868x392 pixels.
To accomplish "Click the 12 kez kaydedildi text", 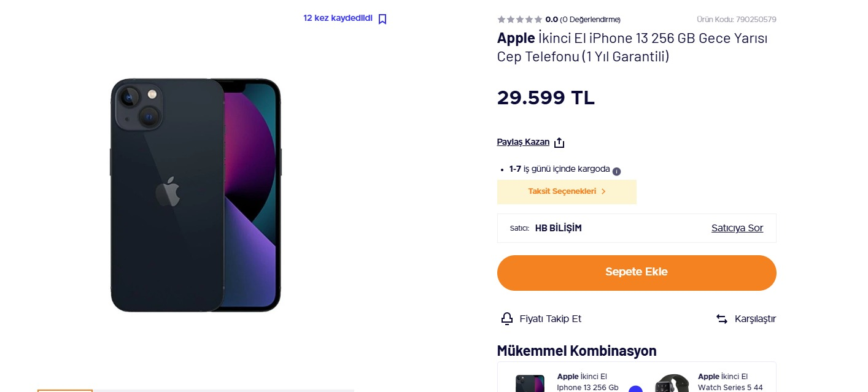I will [338, 18].
